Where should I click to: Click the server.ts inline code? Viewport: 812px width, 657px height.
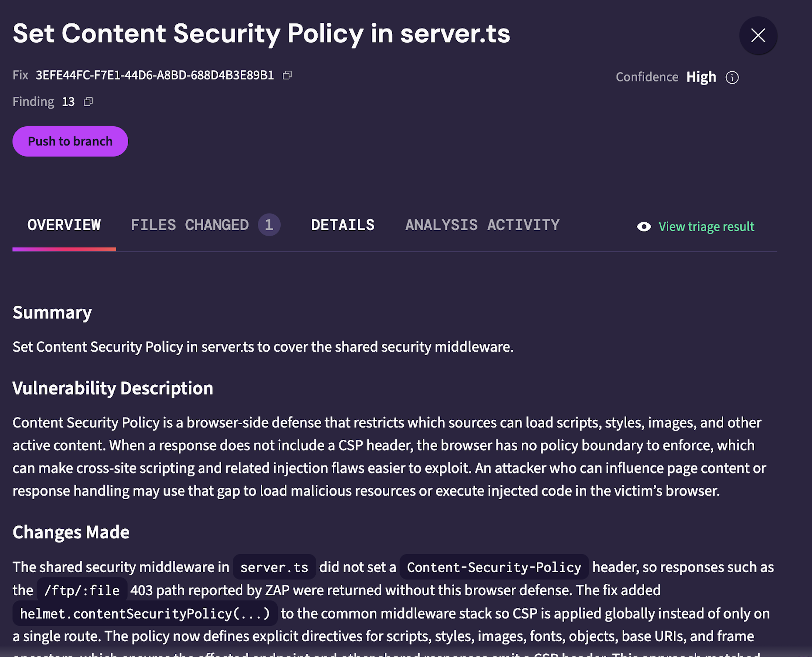click(274, 567)
